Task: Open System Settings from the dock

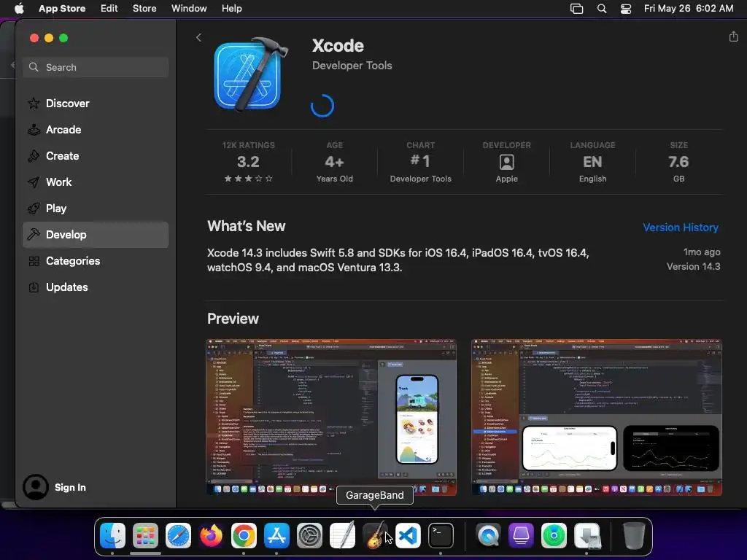Action: click(309, 535)
